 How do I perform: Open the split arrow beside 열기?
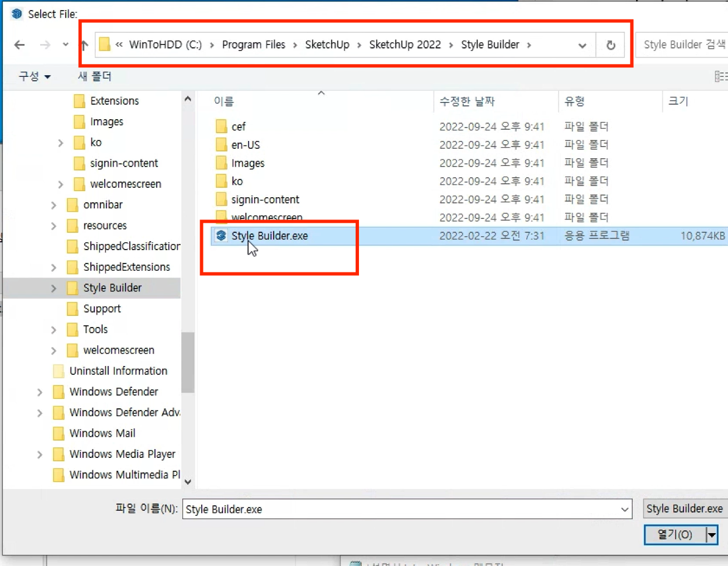click(x=712, y=535)
